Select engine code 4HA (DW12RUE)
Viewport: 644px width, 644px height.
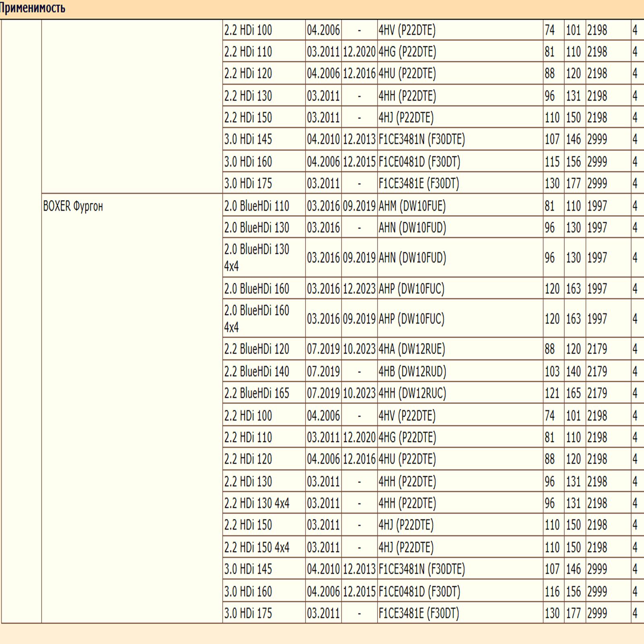(x=412, y=349)
